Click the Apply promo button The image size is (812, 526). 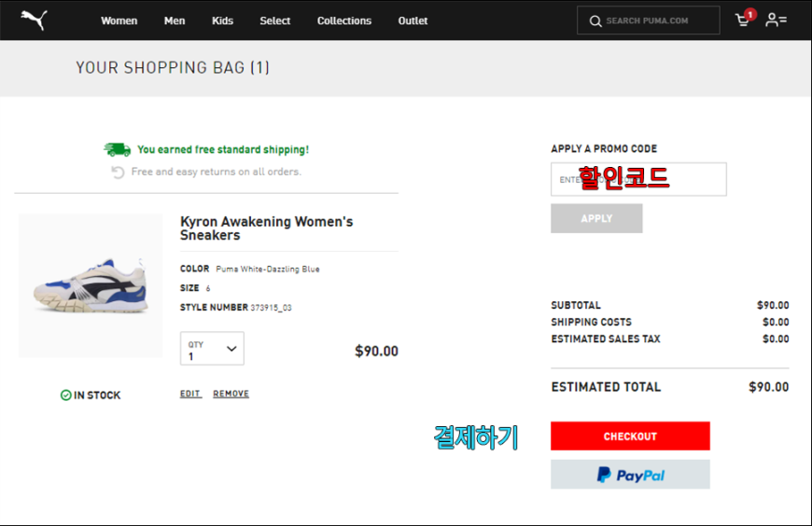596,218
